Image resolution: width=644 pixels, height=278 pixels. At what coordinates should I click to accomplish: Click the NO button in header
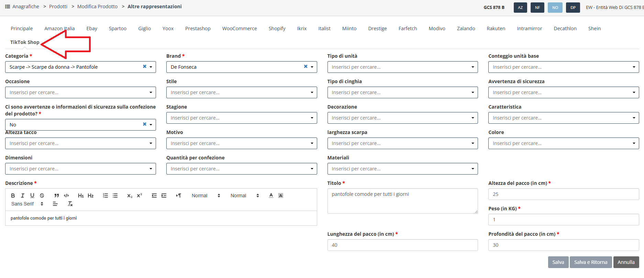coord(555,8)
